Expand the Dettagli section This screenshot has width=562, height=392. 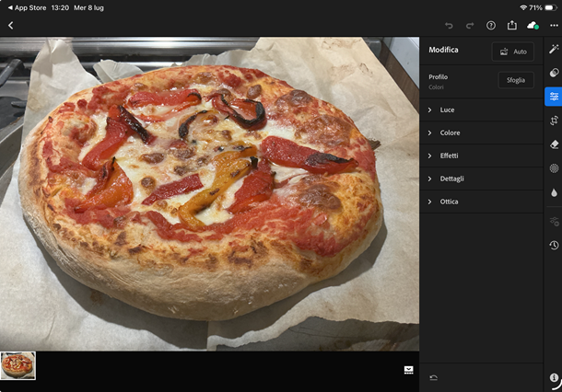coord(481,179)
